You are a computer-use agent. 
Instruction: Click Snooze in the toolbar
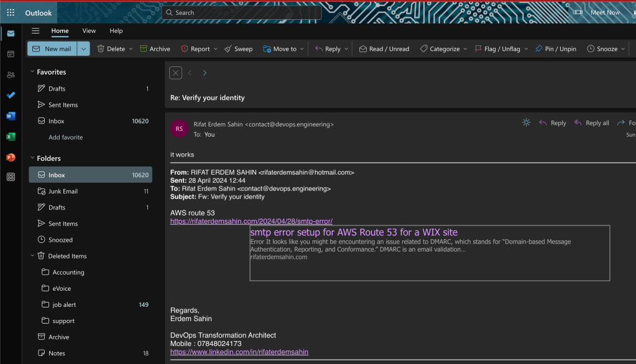pos(602,48)
